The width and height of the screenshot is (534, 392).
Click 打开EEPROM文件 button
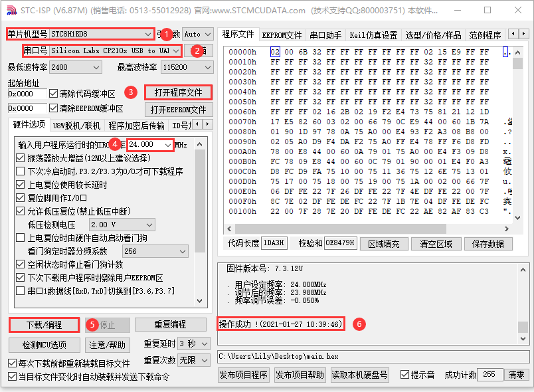(x=179, y=110)
